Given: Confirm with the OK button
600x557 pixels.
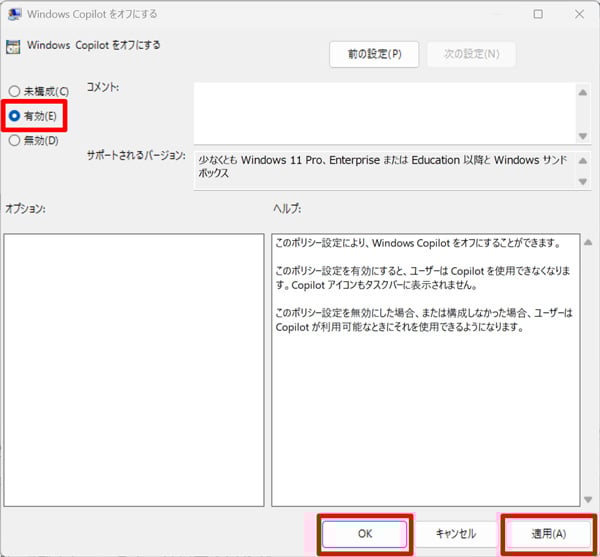Looking at the screenshot, I should 364,534.
